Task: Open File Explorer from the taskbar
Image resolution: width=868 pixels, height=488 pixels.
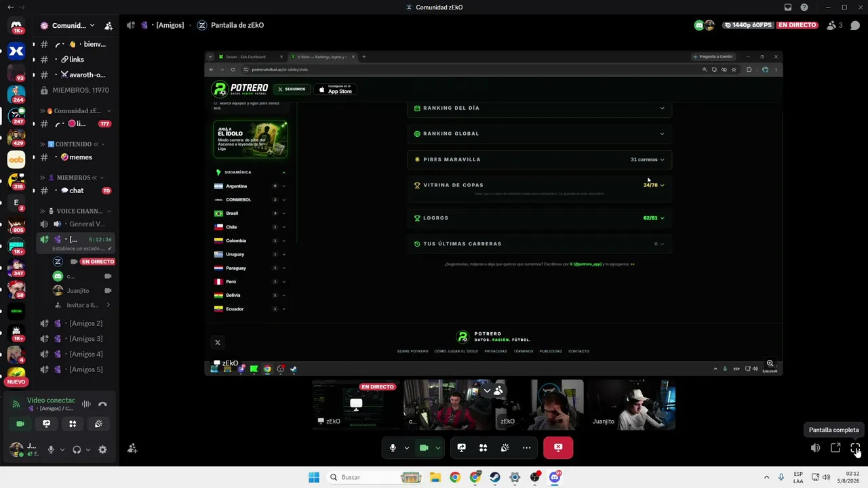Action: pyautogui.click(x=435, y=477)
